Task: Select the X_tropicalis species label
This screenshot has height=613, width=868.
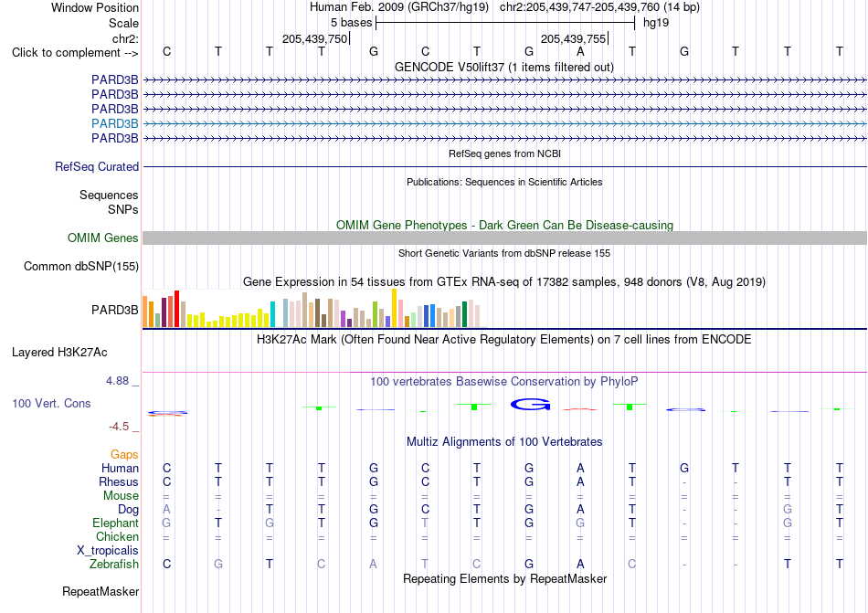Action: click(108, 550)
